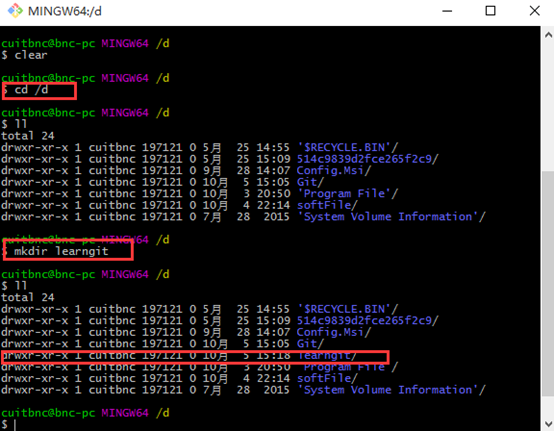This screenshot has height=431, width=554.
Task: Click the 'mkdir learngit' command text
Action: coord(61,251)
